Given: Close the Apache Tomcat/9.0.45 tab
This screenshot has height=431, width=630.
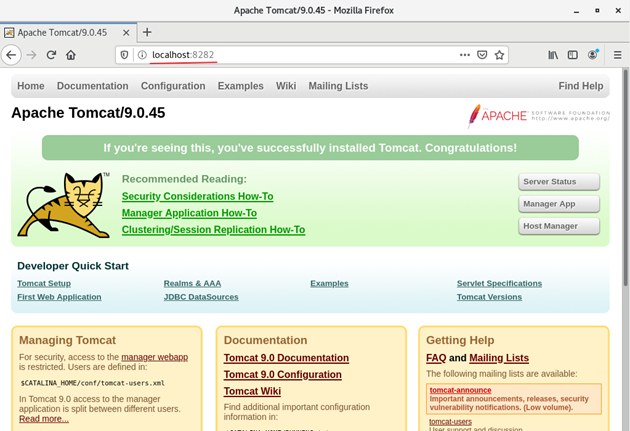Looking at the screenshot, I should (x=126, y=33).
